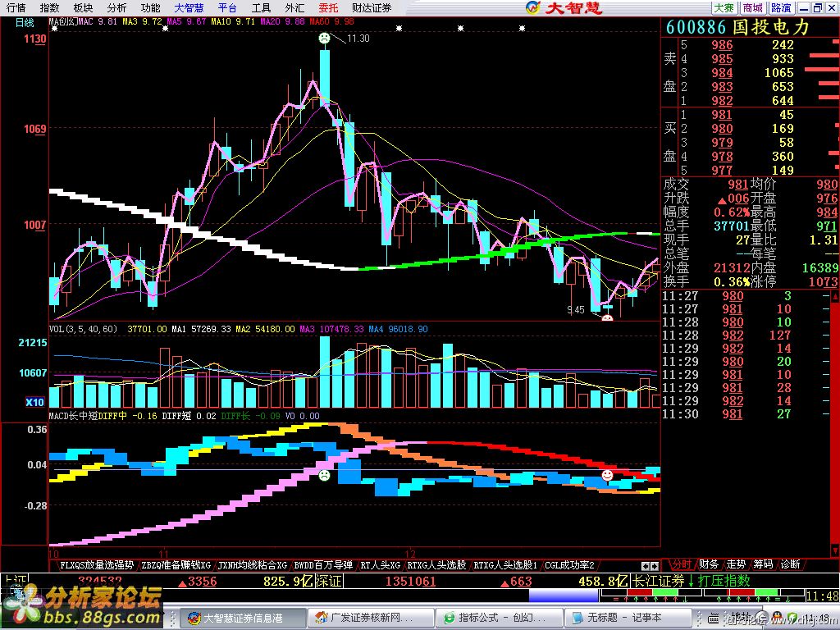Switch to the 财务 tab
Viewport: 840px width, 630px height.
point(708,564)
